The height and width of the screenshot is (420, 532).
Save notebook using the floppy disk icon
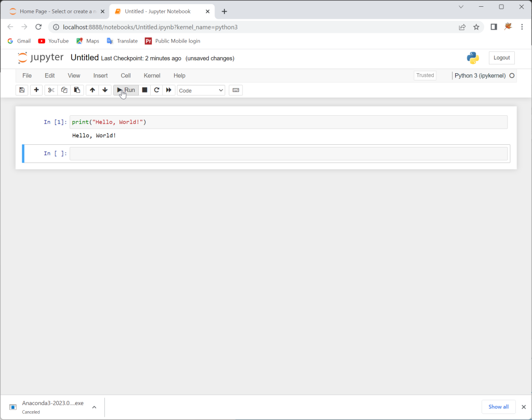(22, 90)
